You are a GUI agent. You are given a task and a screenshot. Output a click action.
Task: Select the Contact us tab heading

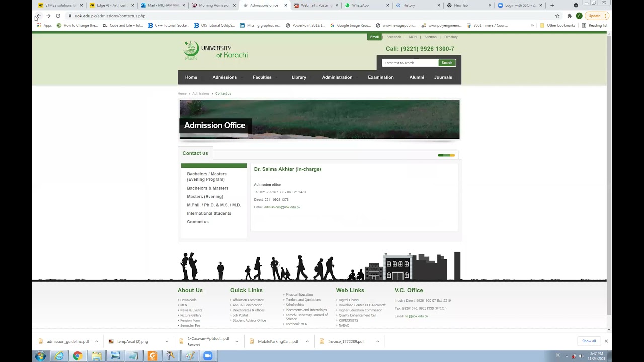[195, 153]
